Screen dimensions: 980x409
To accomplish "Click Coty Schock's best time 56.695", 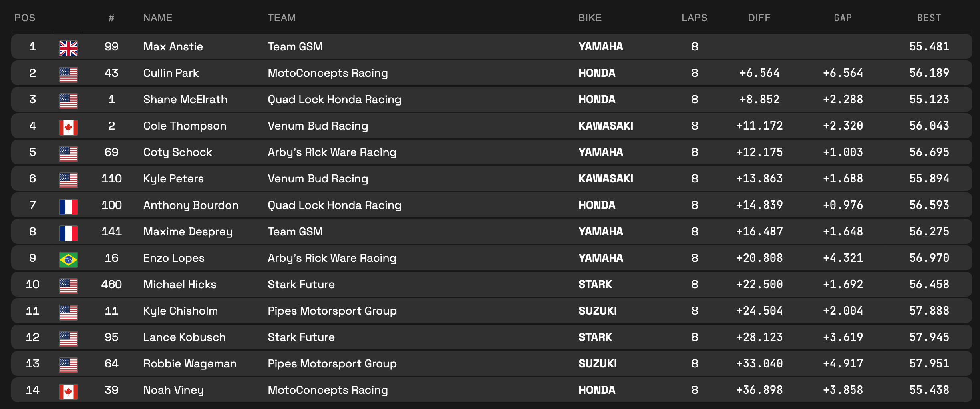I will coord(929,152).
